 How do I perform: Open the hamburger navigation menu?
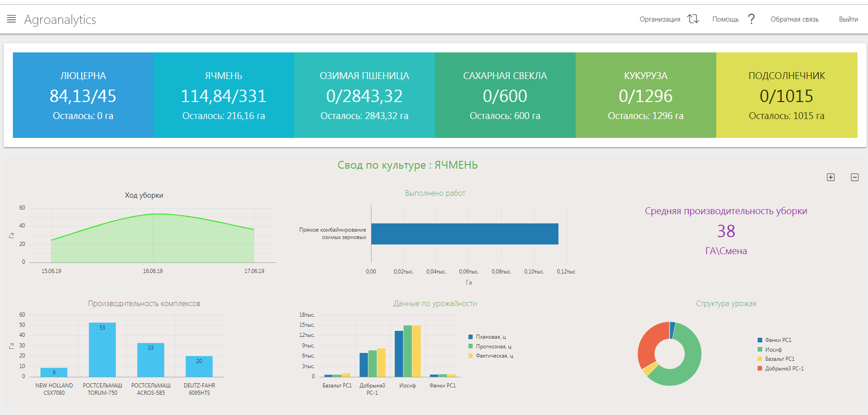click(11, 19)
